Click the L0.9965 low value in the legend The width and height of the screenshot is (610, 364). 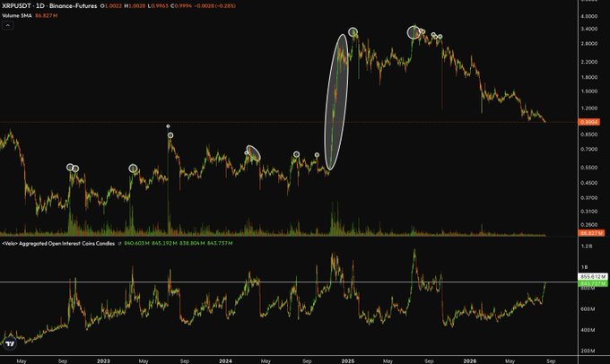158,6
